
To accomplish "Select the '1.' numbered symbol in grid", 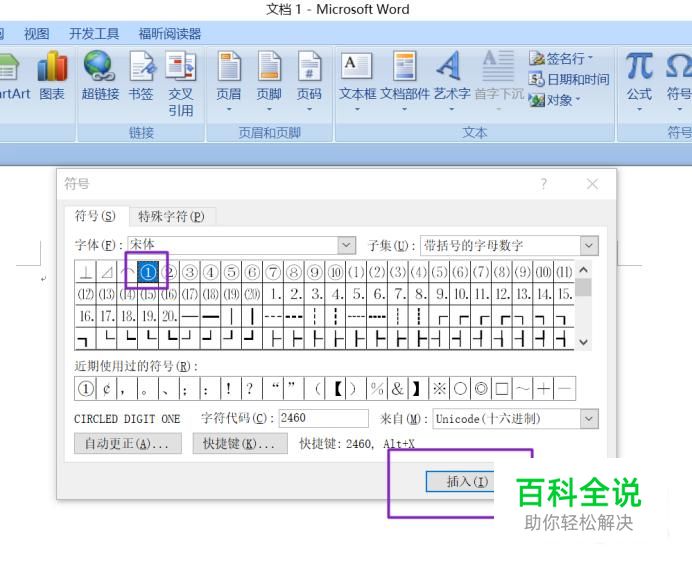I will (275, 294).
